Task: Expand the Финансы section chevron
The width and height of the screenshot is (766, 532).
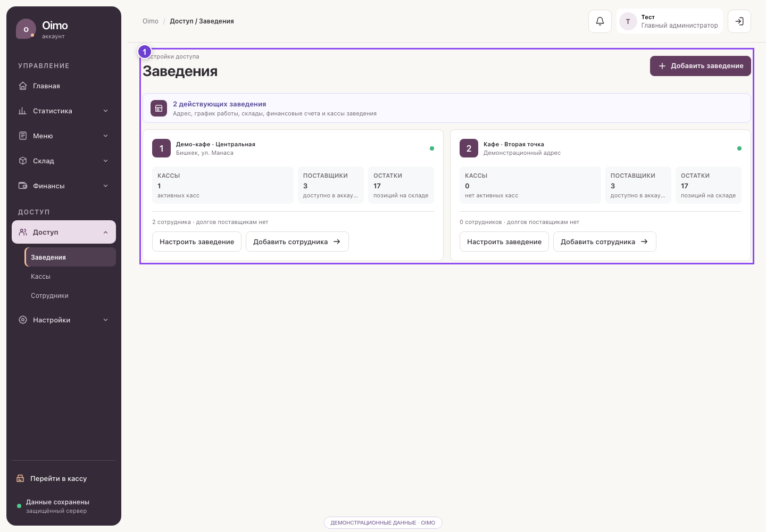Action: click(x=105, y=186)
